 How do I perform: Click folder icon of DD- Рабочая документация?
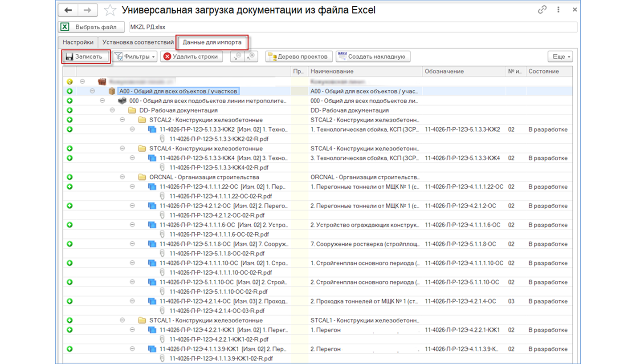pyautogui.click(x=131, y=110)
